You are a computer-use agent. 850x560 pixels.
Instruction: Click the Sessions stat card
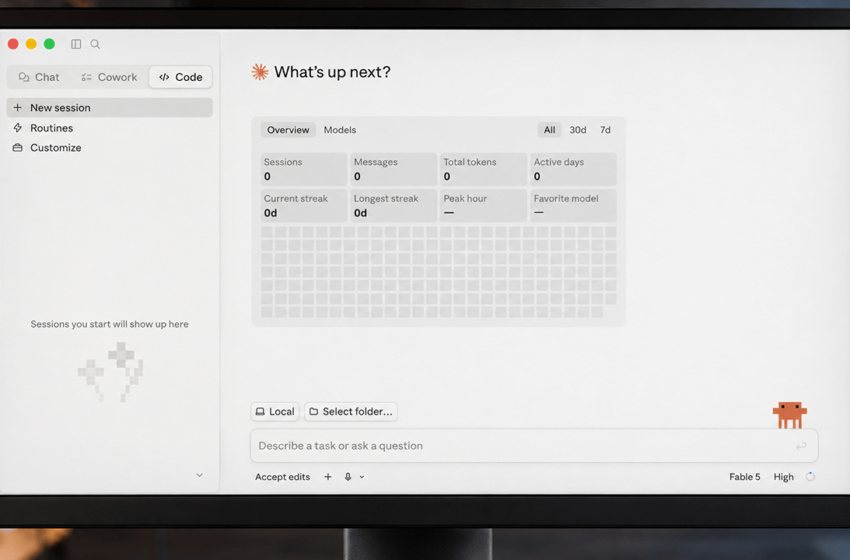(x=304, y=169)
